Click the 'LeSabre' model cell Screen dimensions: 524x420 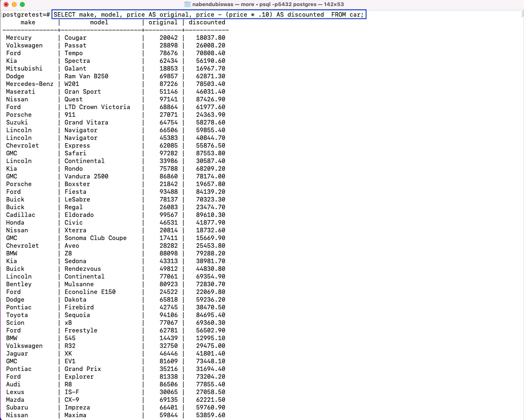[77, 199]
